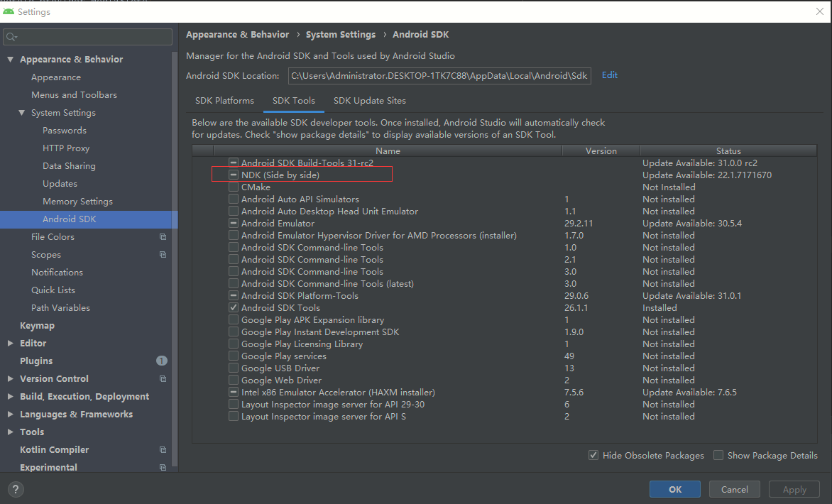Click the Status column header

(728, 150)
